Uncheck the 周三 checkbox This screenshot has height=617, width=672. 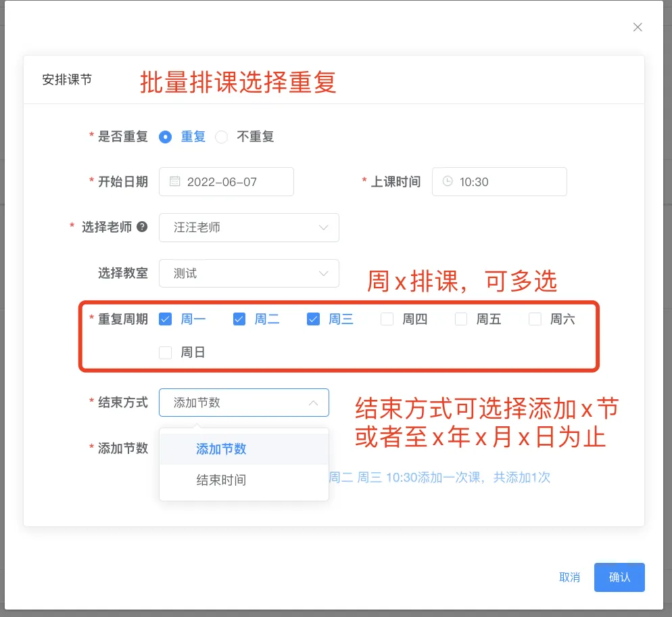pos(313,319)
